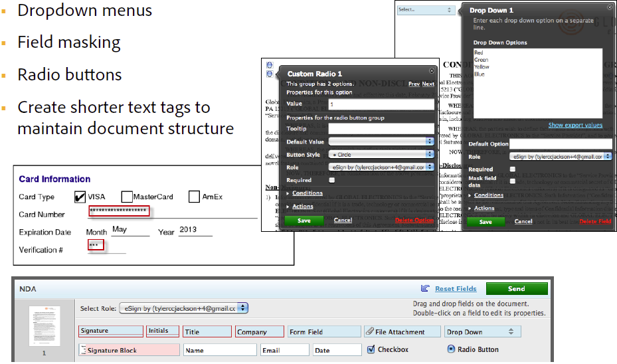617x364 pixels.
Task: Pick the Initials field
Action: (163, 331)
